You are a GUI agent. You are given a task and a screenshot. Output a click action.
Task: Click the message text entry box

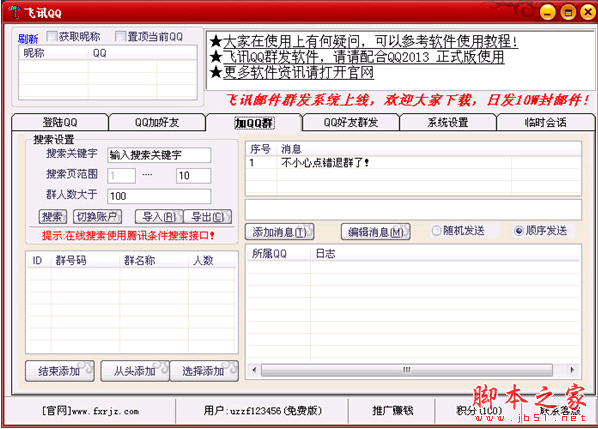(x=413, y=209)
